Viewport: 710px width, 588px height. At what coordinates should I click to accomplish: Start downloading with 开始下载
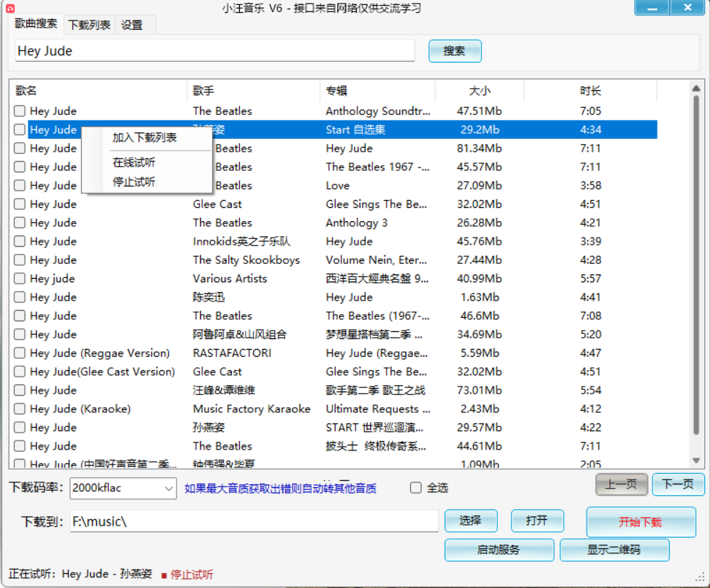point(640,522)
